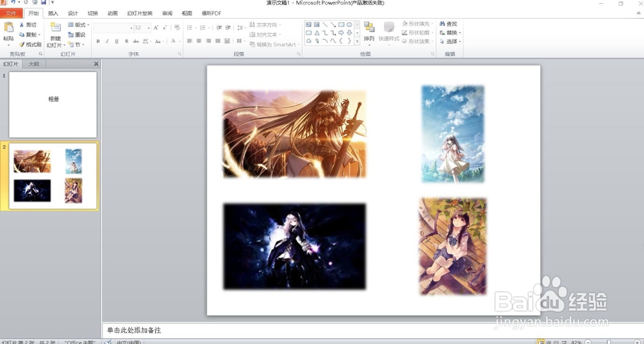Open Align Text (对齐文本) dropdown
Viewport: 644px width, 344px height.
pos(265,35)
